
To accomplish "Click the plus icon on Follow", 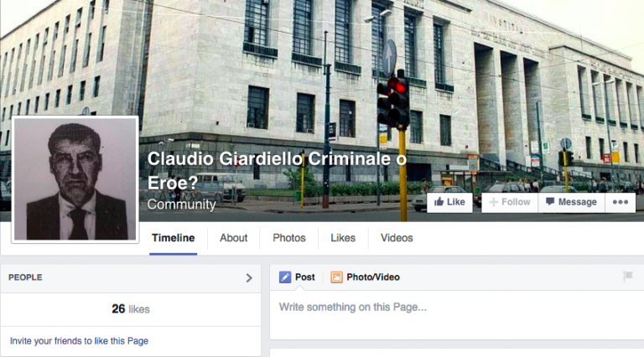I will 493,202.
